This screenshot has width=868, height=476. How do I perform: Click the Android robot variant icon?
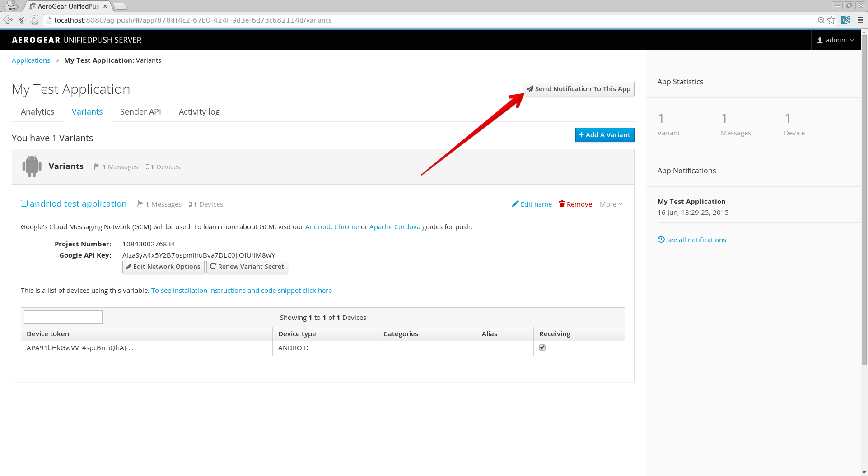[32, 166]
